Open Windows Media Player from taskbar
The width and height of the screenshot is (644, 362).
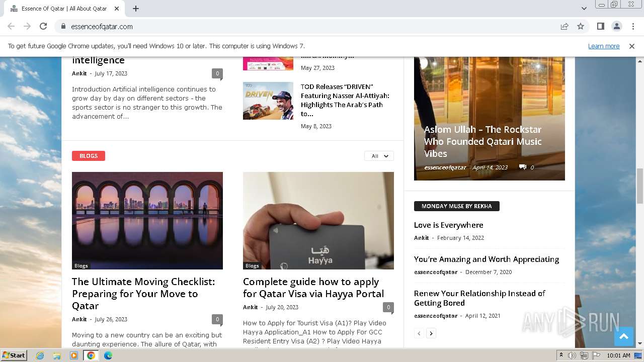pos(74,355)
